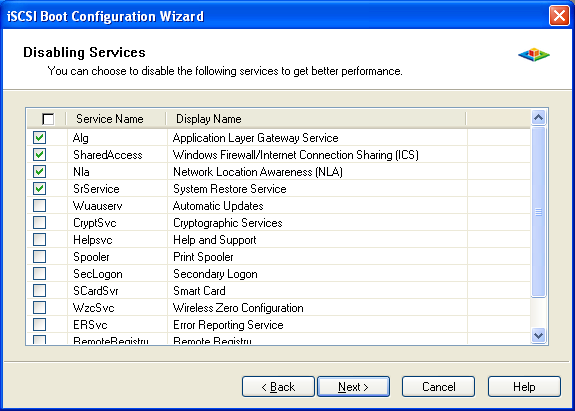
Task: Click Wireless Zero Configuration display name
Action: coord(238,308)
